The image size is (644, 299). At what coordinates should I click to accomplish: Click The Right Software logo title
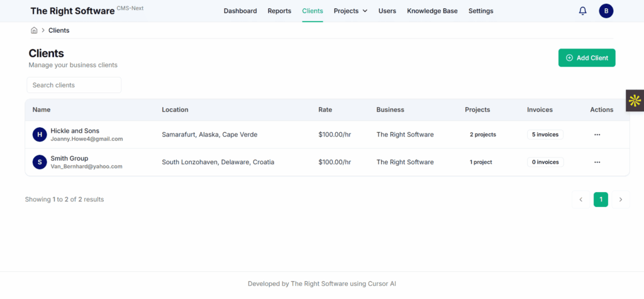(72, 11)
